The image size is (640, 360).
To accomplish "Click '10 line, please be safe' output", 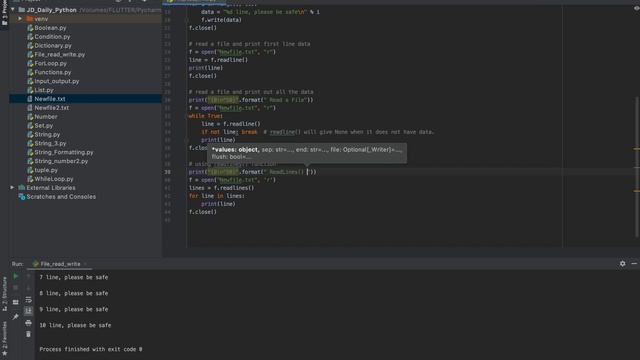I will point(75,325).
